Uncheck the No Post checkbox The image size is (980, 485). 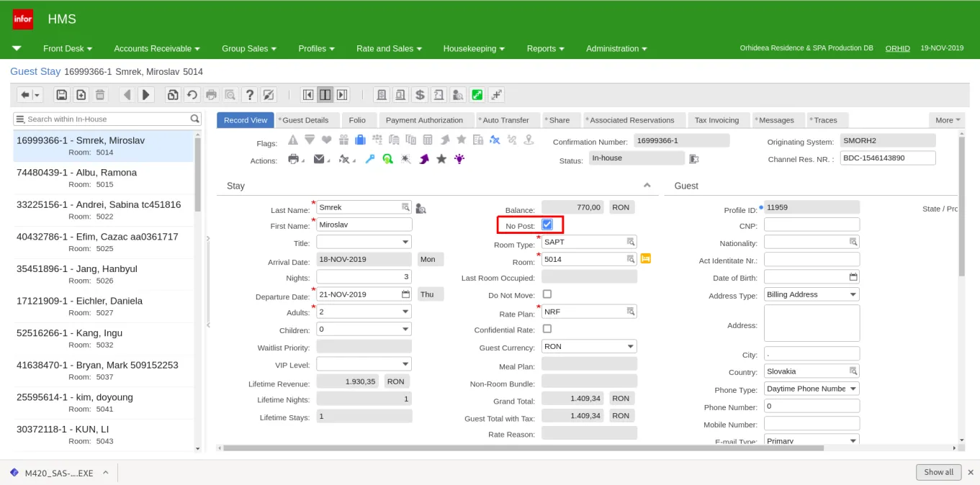547,225
